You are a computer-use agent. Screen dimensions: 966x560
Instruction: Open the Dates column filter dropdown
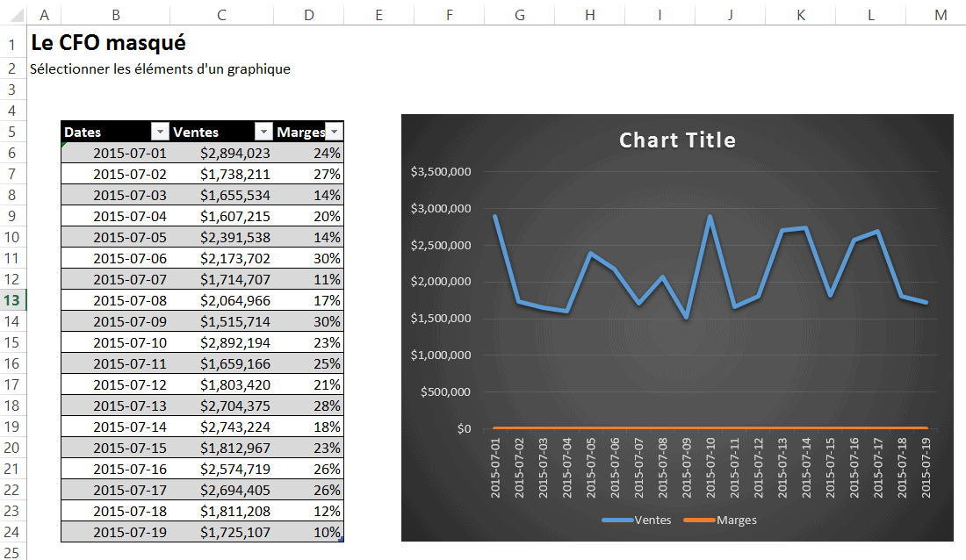[x=159, y=132]
